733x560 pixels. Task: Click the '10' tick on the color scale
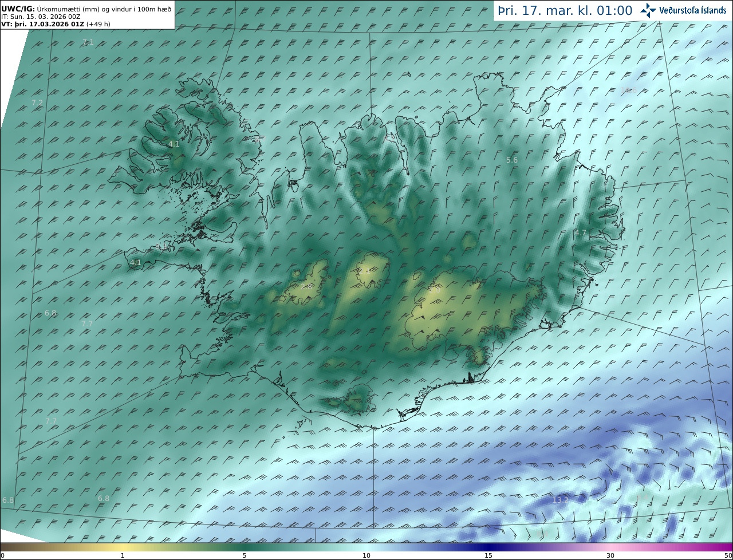click(x=366, y=555)
